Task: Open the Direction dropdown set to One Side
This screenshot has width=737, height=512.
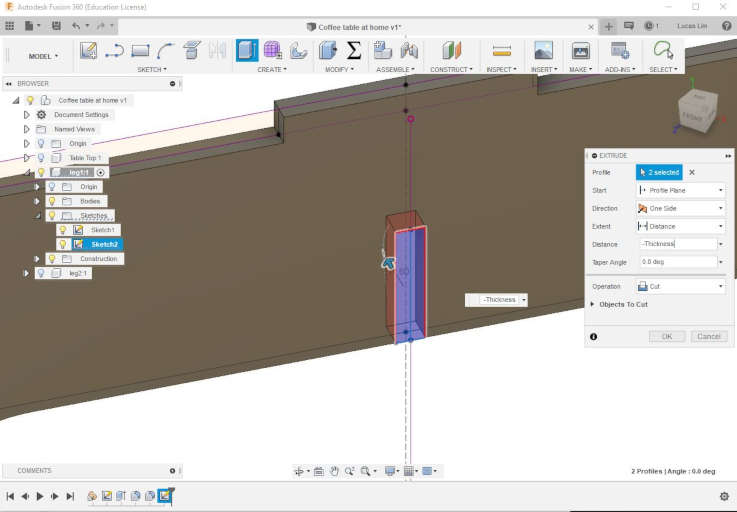Action: coord(680,208)
